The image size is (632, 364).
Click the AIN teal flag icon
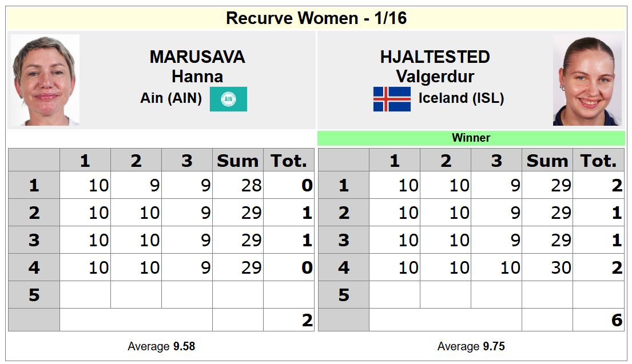[228, 99]
